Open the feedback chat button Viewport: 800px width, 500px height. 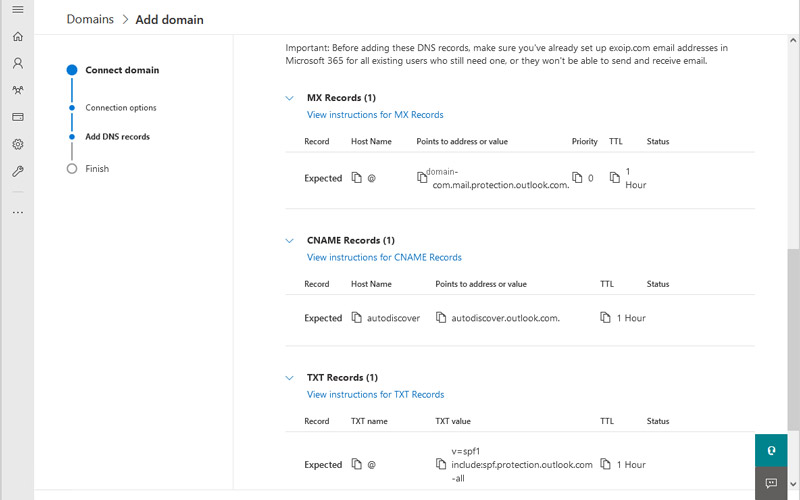coord(771,483)
